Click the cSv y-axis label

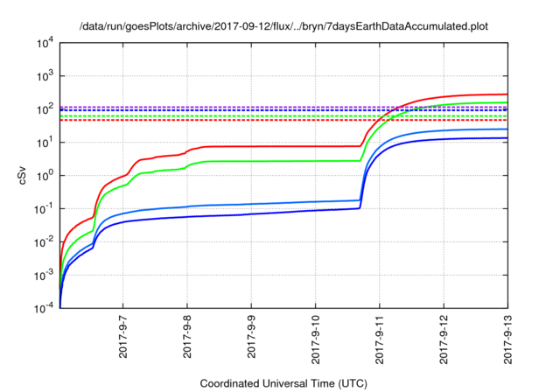[x=23, y=175]
